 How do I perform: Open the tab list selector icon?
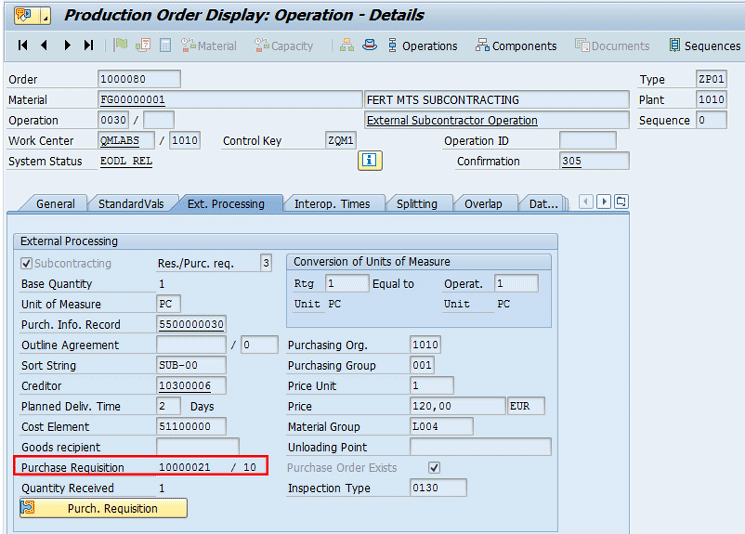[x=622, y=202]
